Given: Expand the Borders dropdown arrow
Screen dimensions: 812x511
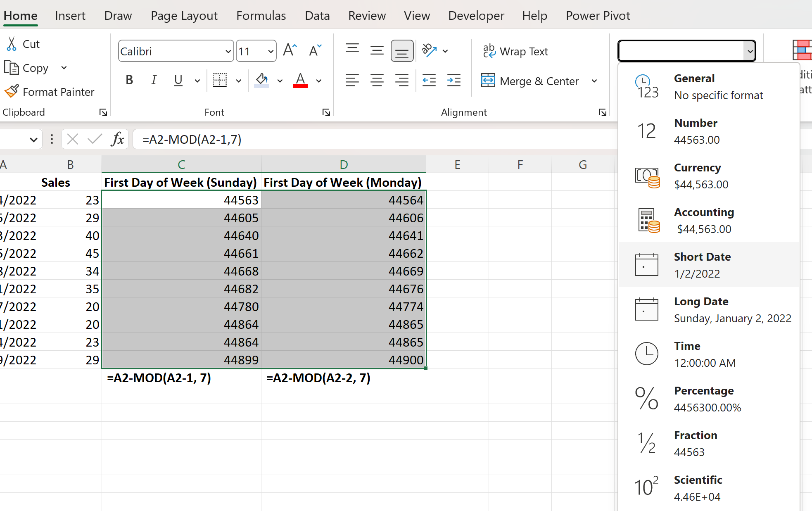Looking at the screenshot, I should click(239, 81).
